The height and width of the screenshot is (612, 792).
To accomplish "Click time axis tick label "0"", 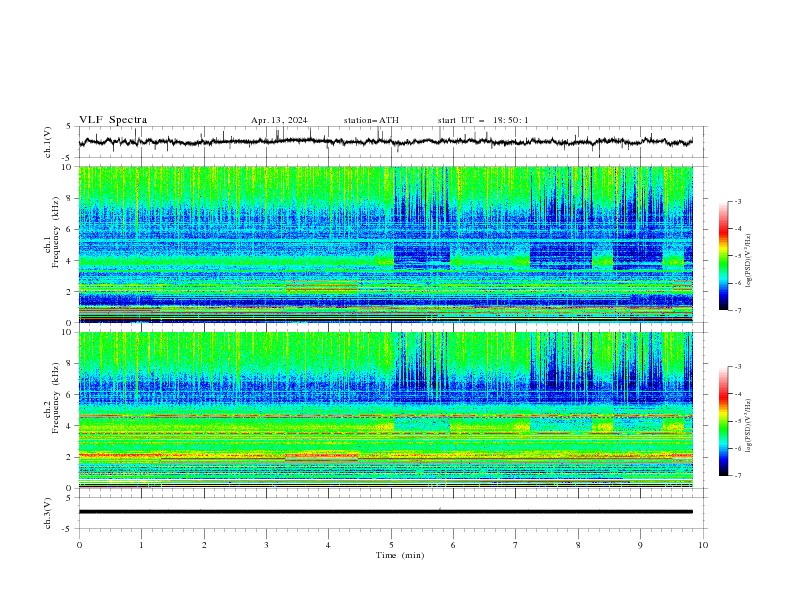I will pos(79,545).
